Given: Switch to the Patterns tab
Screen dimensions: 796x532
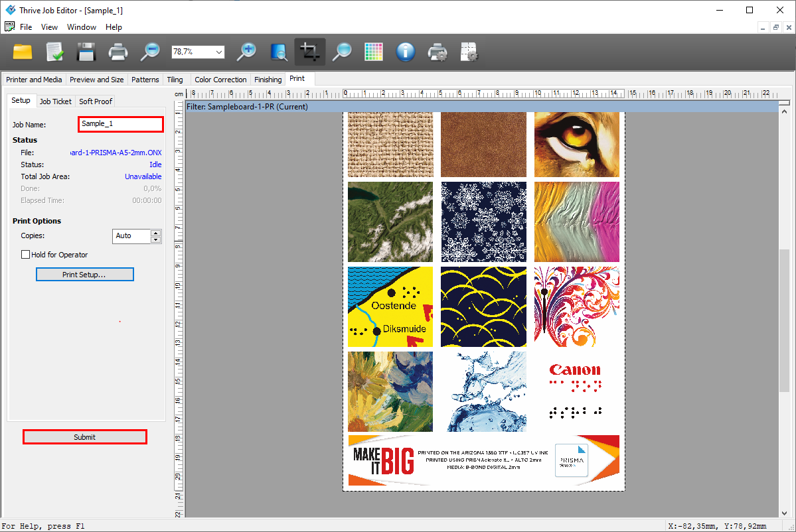Looking at the screenshot, I should pyautogui.click(x=145, y=80).
